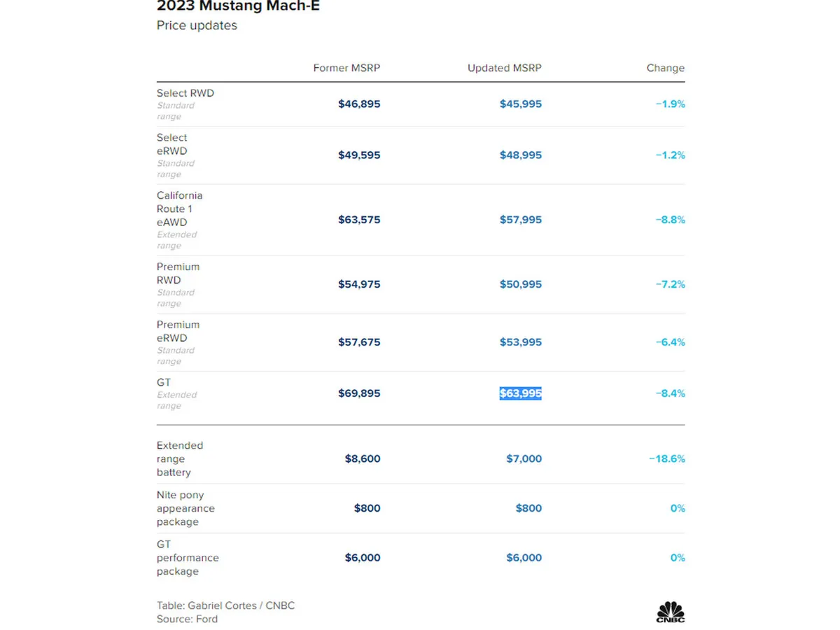Click the $7,000 updated battery price
Viewport: 840px width, 630px height.
524,459
